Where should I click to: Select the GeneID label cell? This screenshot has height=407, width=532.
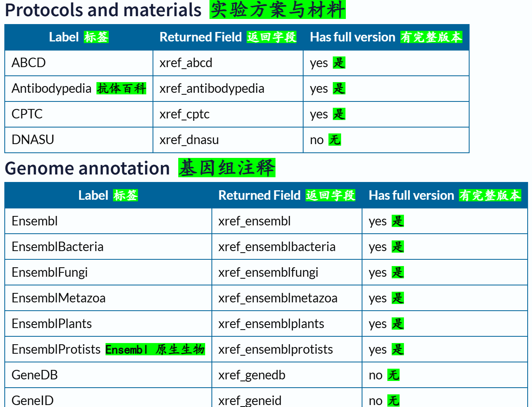tap(108, 398)
